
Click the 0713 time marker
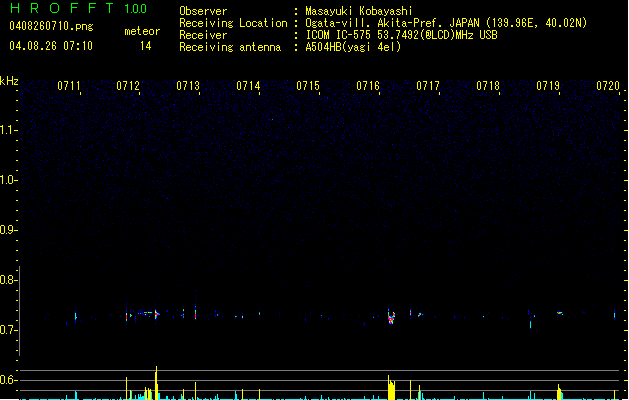(x=188, y=86)
